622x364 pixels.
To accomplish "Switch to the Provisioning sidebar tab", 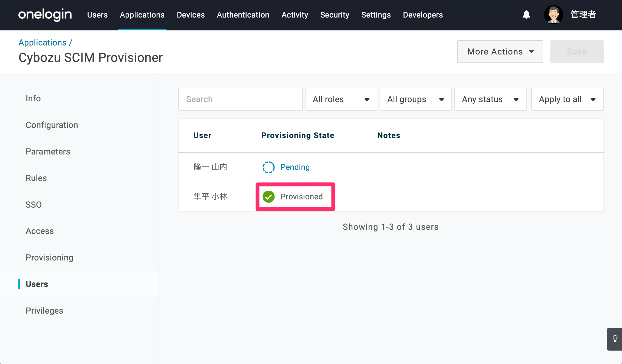I will point(49,257).
